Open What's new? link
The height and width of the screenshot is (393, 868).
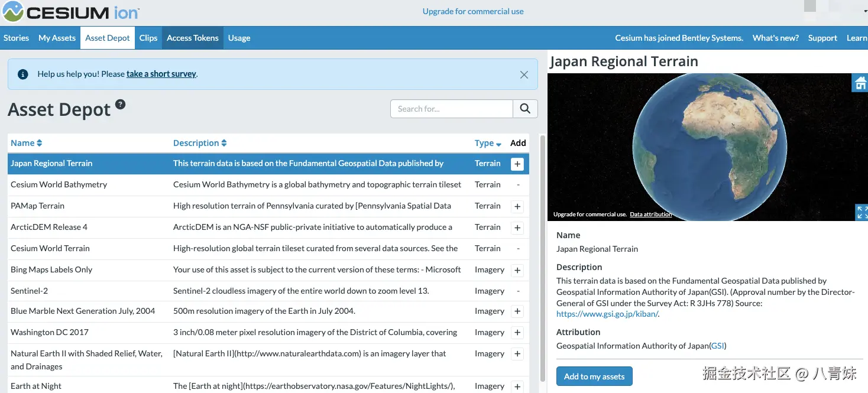coord(775,38)
